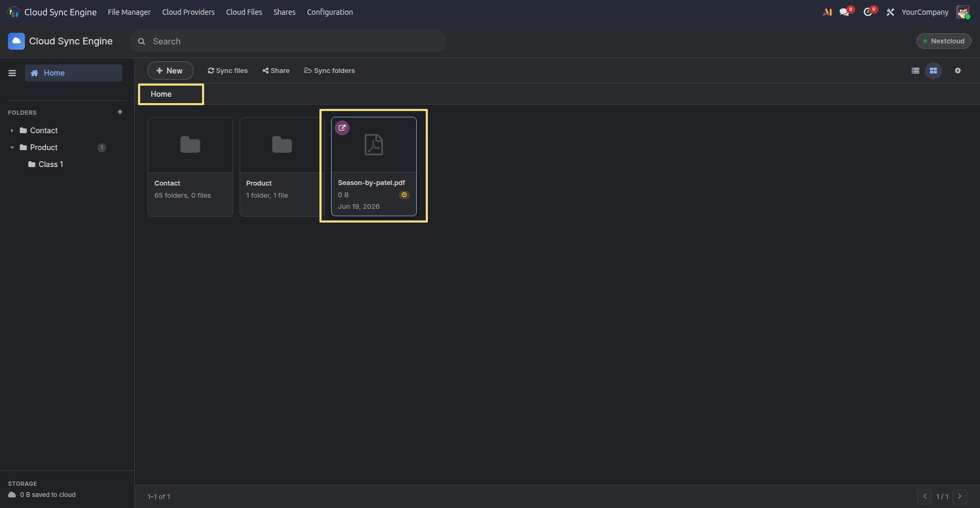
Task: Click the Nextcloud connection status badge
Action: pos(944,41)
